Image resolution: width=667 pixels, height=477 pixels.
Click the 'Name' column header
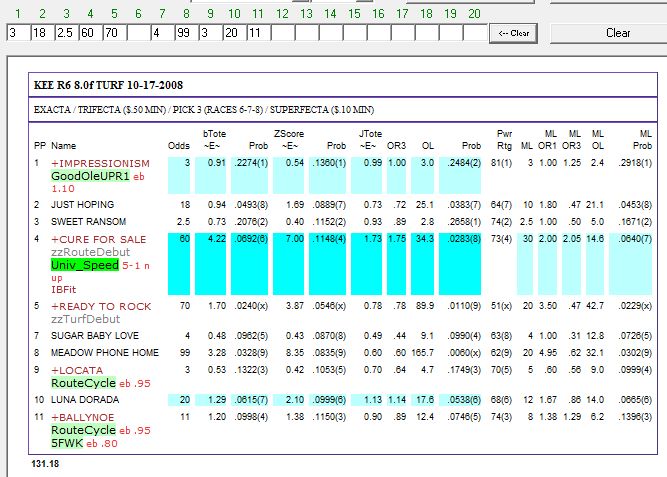tap(63, 146)
